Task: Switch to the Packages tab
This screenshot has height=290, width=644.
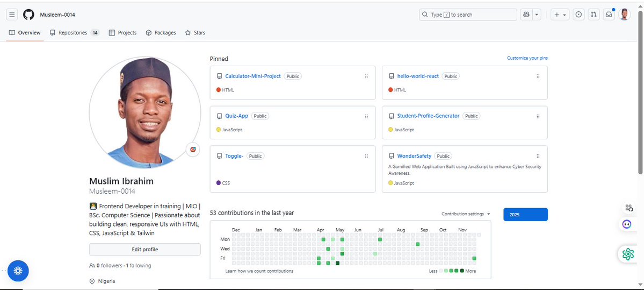Action: pos(161,32)
